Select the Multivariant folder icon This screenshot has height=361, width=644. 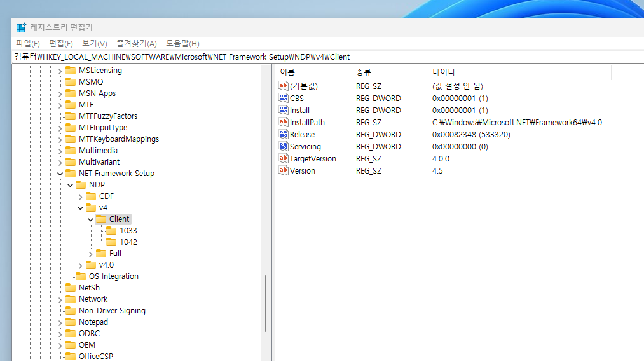[71, 162]
